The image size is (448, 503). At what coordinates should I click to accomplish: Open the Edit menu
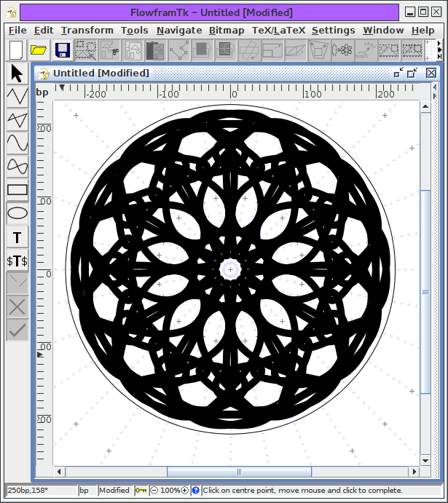coord(44,30)
